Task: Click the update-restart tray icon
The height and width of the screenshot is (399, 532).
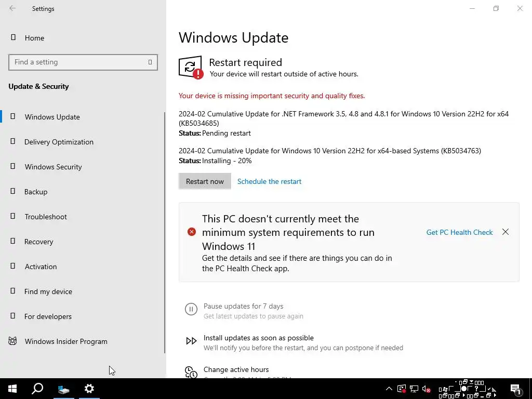Action: point(402,389)
